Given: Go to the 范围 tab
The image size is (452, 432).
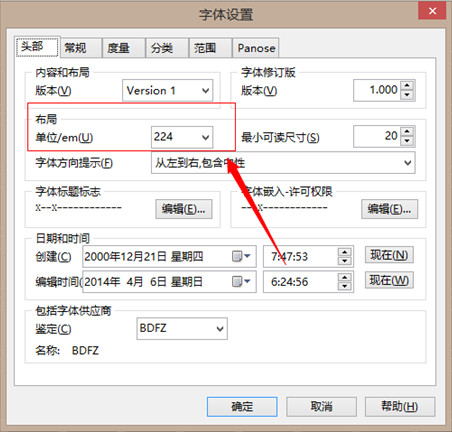Looking at the screenshot, I should click(210, 48).
